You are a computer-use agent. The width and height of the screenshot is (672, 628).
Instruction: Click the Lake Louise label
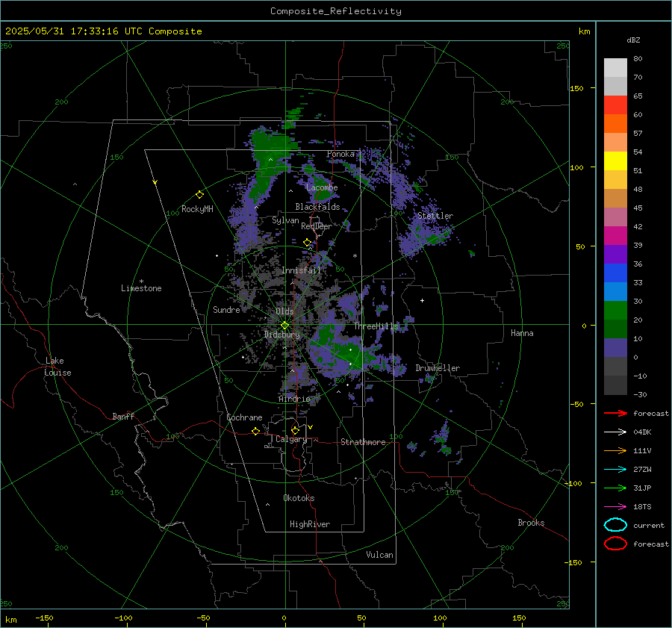pos(57,367)
